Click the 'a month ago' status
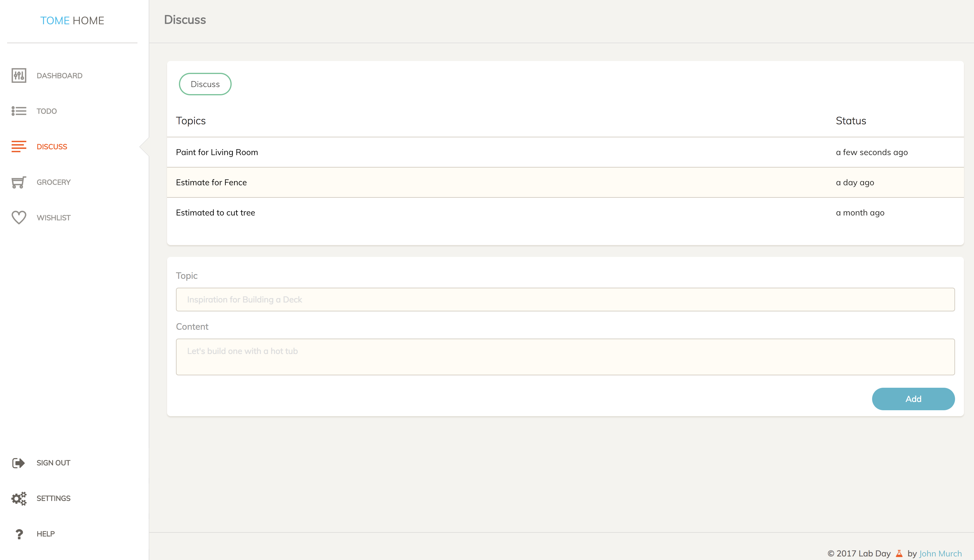This screenshot has height=560, width=974. [x=860, y=213]
